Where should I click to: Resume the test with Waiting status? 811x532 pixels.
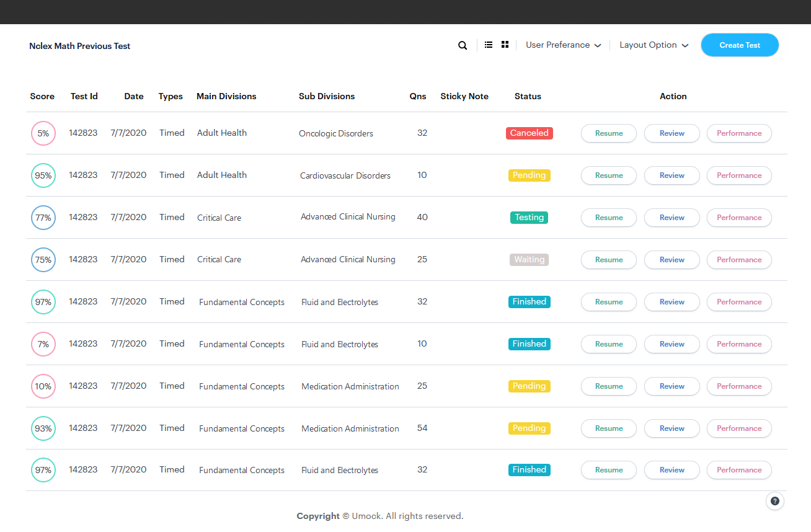click(x=609, y=260)
